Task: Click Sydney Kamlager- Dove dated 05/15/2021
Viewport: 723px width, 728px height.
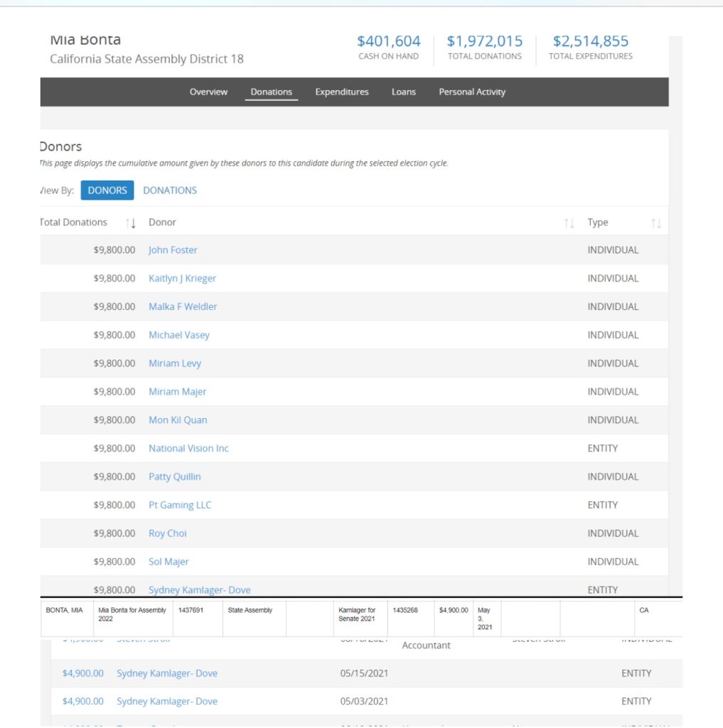Action: tap(167, 673)
